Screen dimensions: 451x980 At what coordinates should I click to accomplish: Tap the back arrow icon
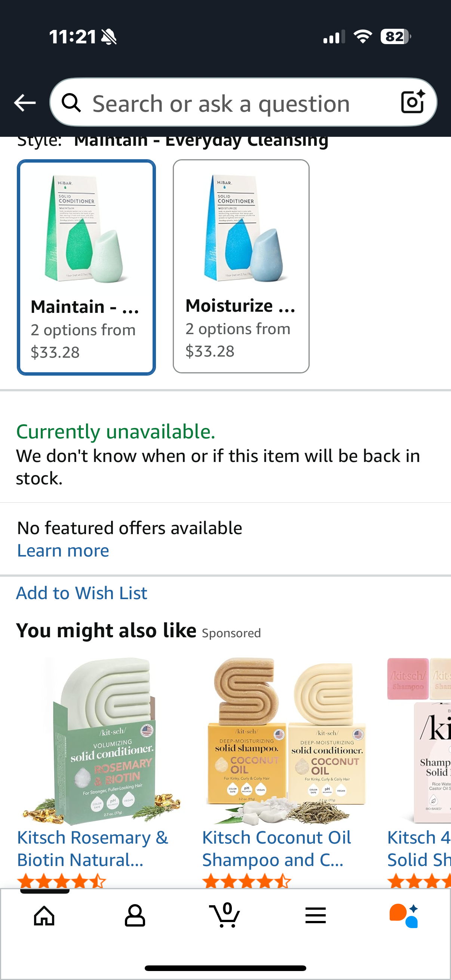(x=25, y=103)
